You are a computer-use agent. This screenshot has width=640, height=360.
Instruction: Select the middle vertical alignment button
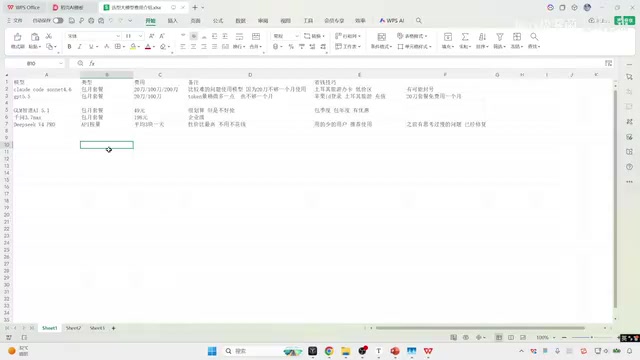(193, 36)
